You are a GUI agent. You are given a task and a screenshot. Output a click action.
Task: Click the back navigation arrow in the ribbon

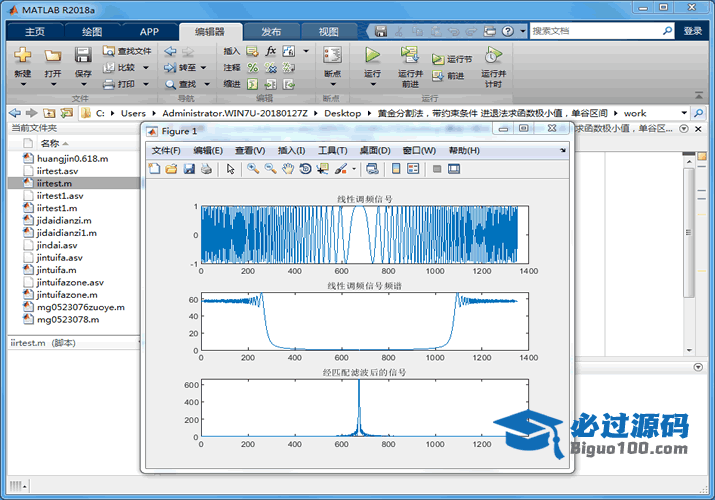(x=170, y=51)
